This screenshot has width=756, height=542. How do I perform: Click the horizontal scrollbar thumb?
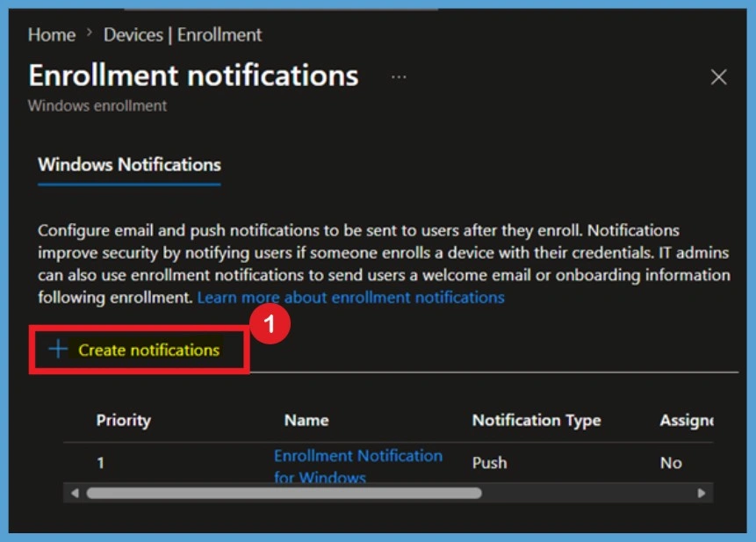tap(284, 494)
